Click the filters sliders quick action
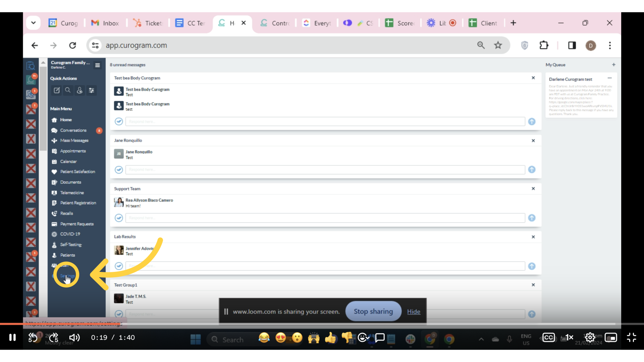 (x=91, y=90)
